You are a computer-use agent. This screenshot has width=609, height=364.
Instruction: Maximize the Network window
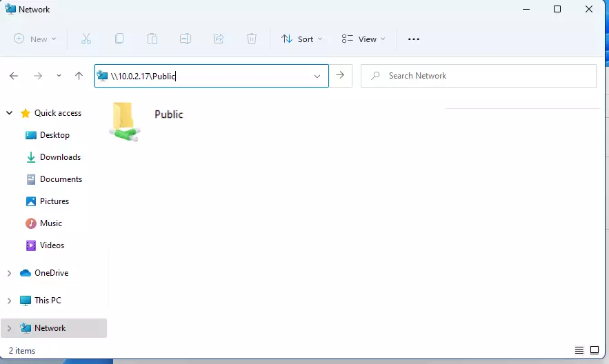click(557, 9)
